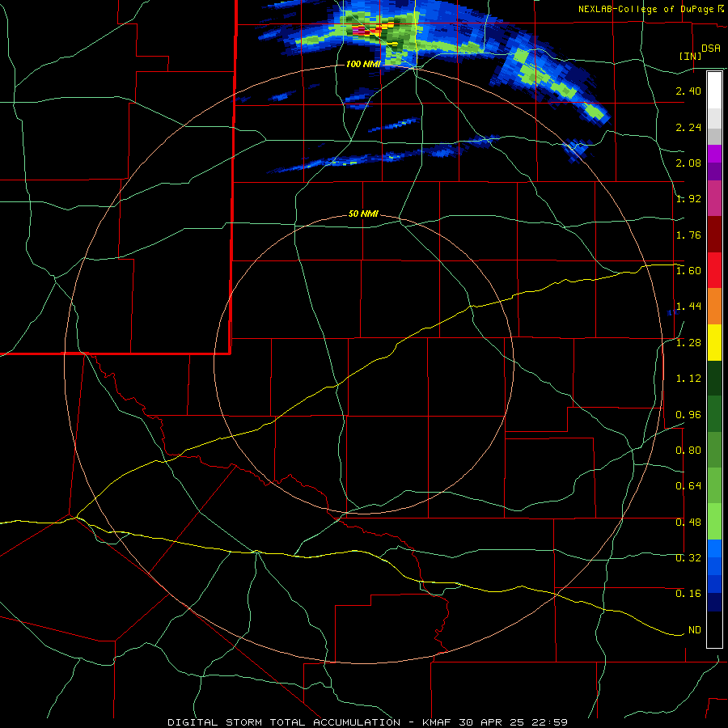The height and width of the screenshot is (728, 728).
Task: Click the 2.24 legend value
Action: tap(688, 127)
